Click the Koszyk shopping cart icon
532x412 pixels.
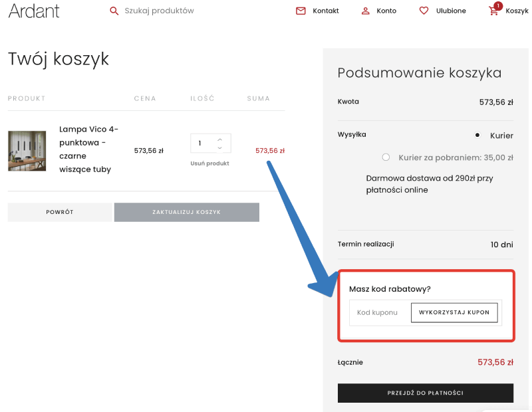pos(492,11)
